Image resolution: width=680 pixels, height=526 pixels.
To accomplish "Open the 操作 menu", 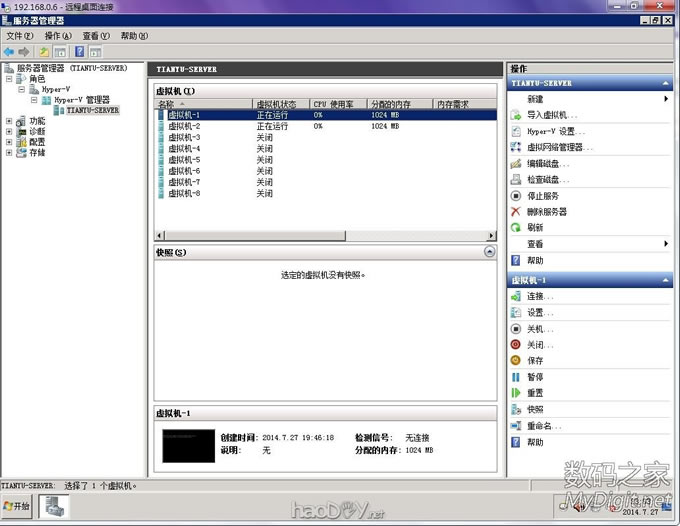I will [58, 36].
